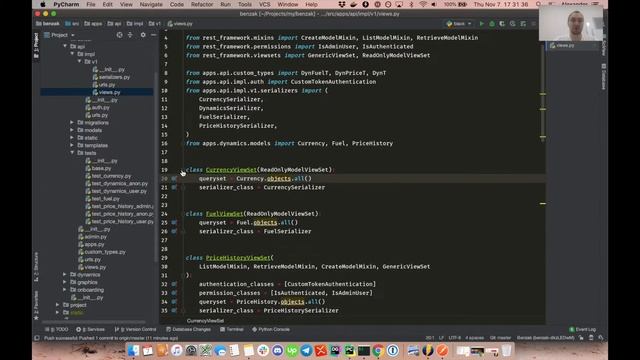
Task: Open the VCS menu
Action: pos(265,4)
